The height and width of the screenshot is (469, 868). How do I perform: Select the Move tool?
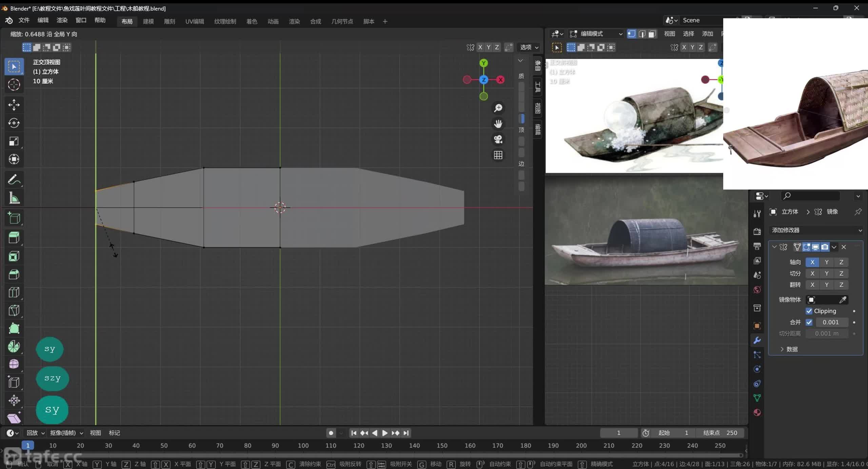click(14, 105)
